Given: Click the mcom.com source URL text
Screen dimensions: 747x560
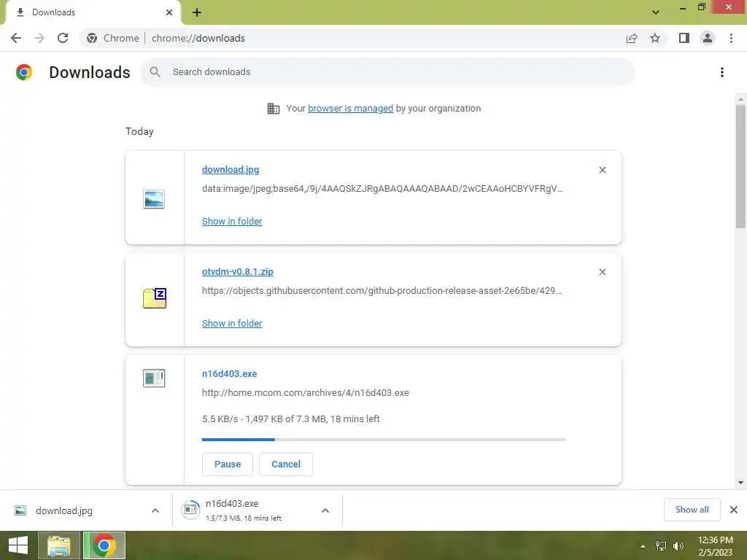Looking at the screenshot, I should 306,393.
